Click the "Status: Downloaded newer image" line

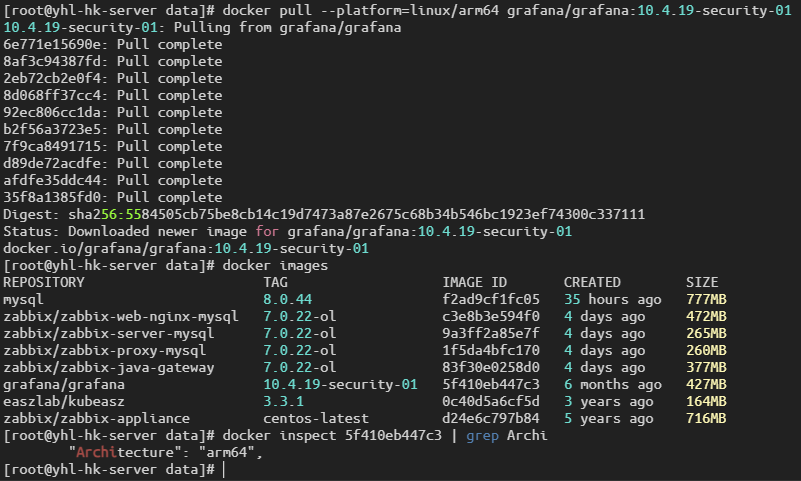[287, 231]
